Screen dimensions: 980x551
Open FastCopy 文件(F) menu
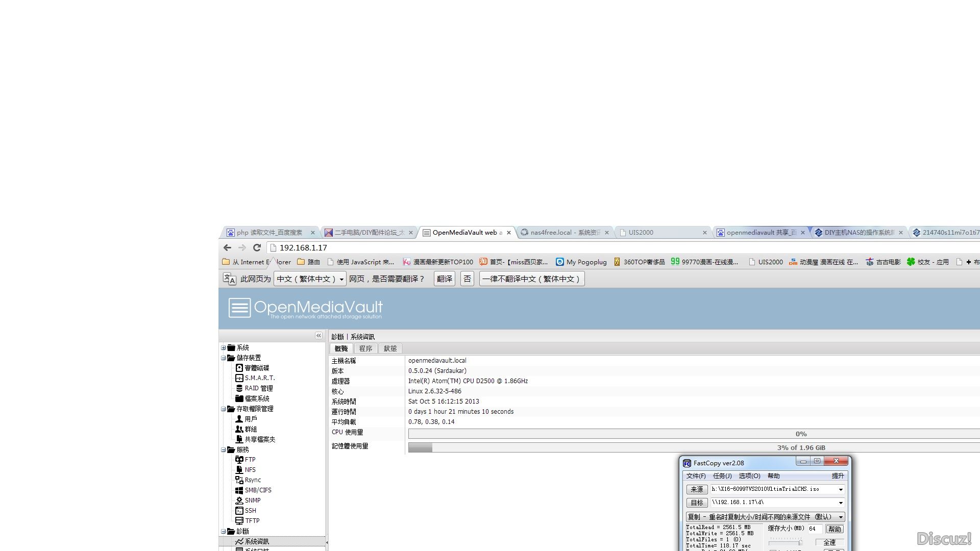coord(696,476)
